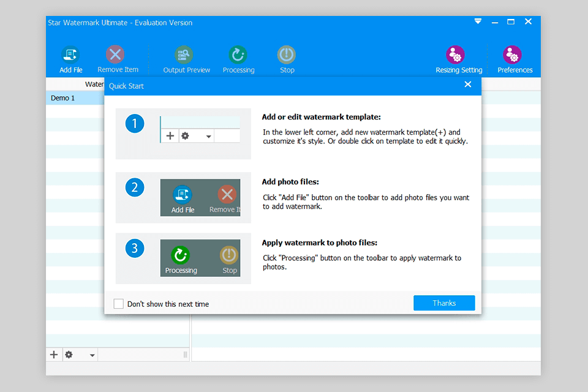Screen dimensions: 588x392
Task: Click the 'Add or edit watermark template:' heading
Action: coord(321,117)
